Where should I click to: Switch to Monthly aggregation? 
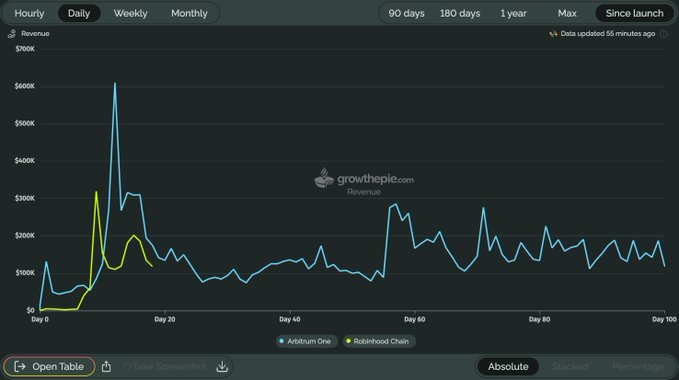tap(189, 13)
